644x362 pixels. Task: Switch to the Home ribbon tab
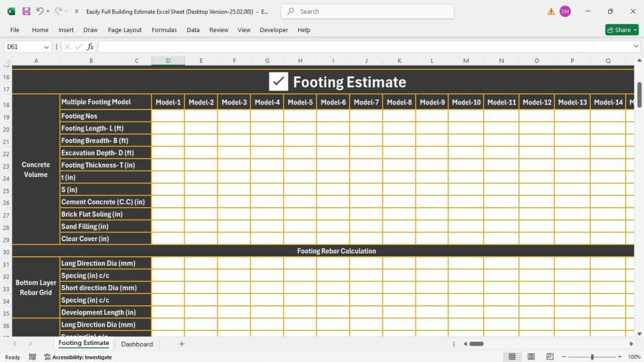[40, 30]
